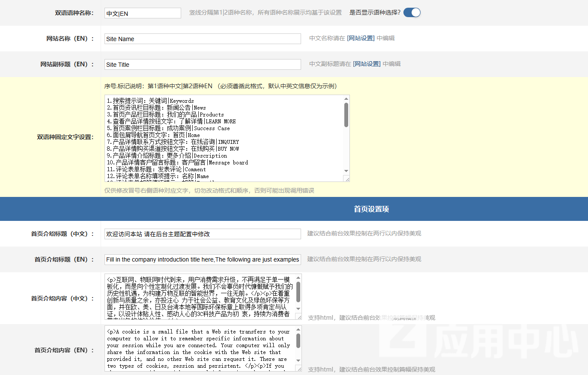Screen dimensions: 588x375
Task: Click the 网站副标题 (EN) Site Title field
Action: point(203,65)
